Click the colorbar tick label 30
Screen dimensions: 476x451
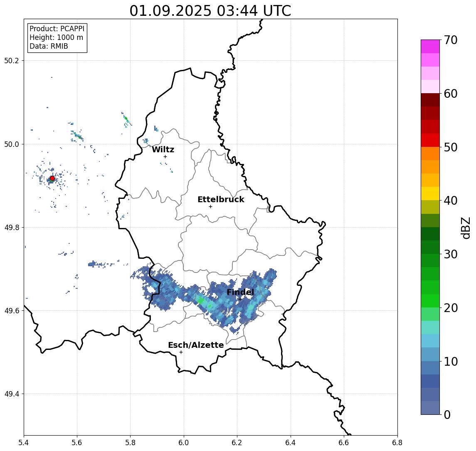click(451, 254)
